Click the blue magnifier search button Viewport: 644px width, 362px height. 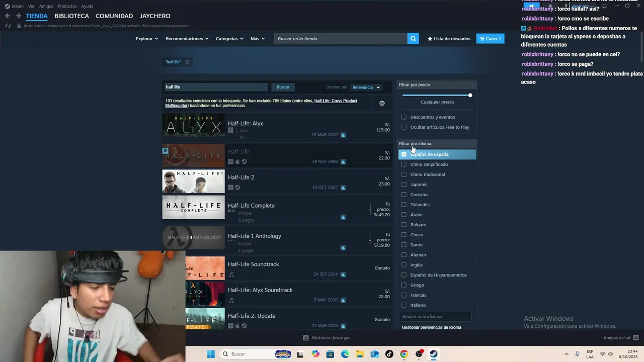click(413, 39)
